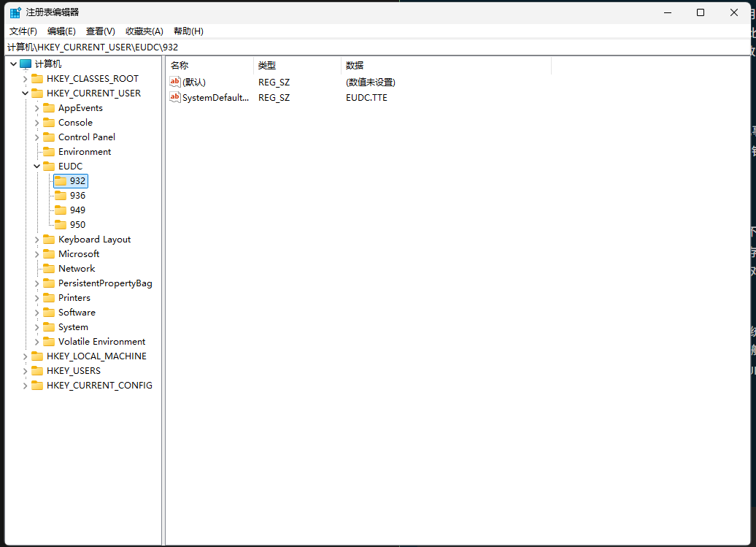Image resolution: width=756 pixels, height=547 pixels.
Task: Expand the System key
Action: tap(36, 327)
